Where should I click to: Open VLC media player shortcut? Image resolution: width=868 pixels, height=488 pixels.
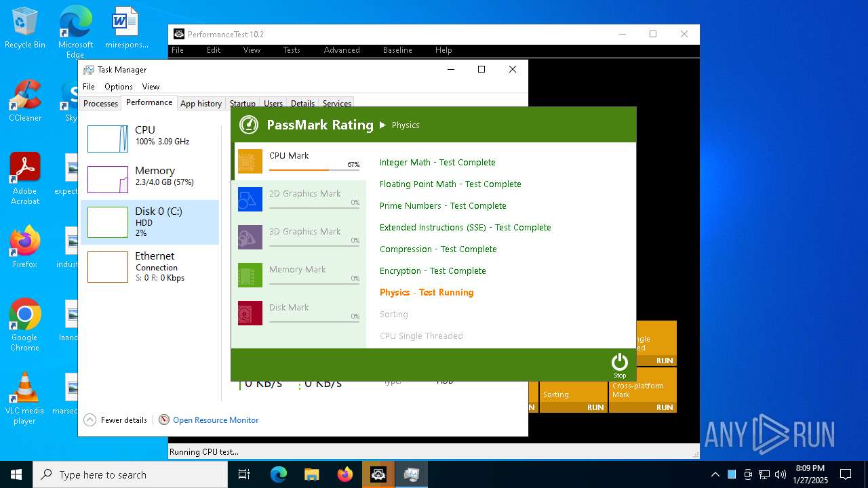click(25, 399)
